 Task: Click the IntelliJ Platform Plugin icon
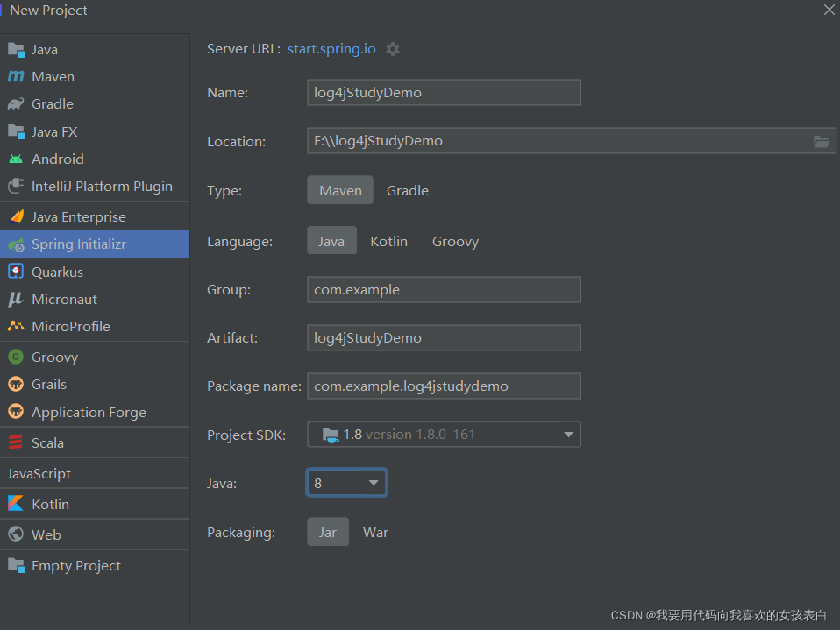tap(16, 187)
